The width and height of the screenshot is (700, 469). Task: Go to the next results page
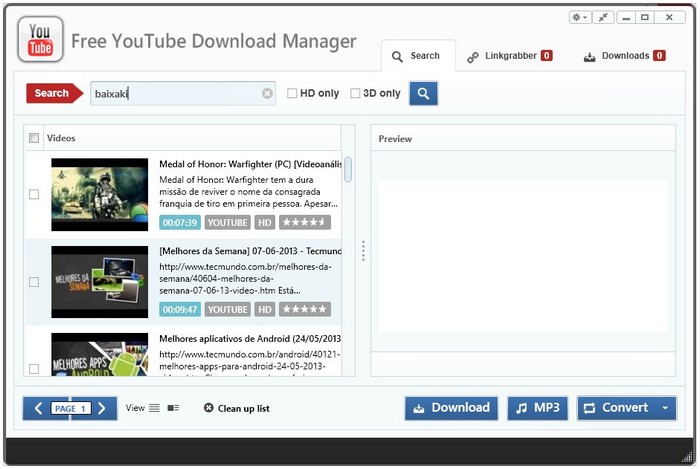102,408
